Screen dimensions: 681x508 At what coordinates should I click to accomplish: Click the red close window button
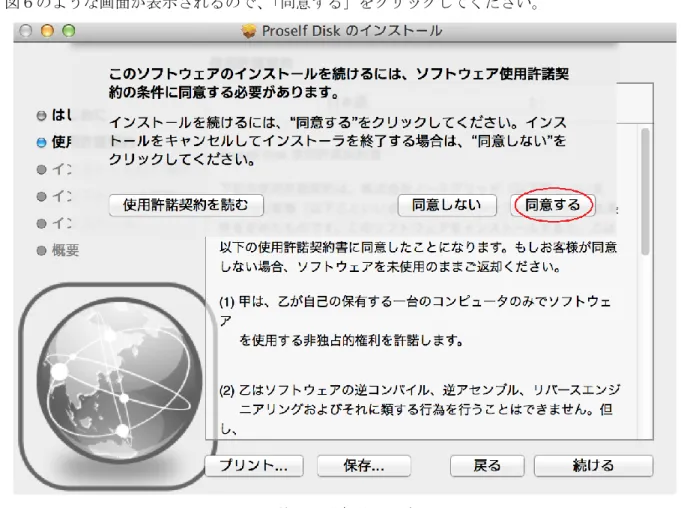(26, 31)
